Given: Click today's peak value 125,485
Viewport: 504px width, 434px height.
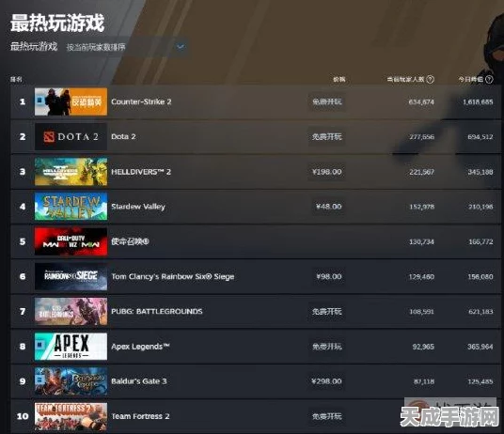Looking at the screenshot, I should pos(480,381).
